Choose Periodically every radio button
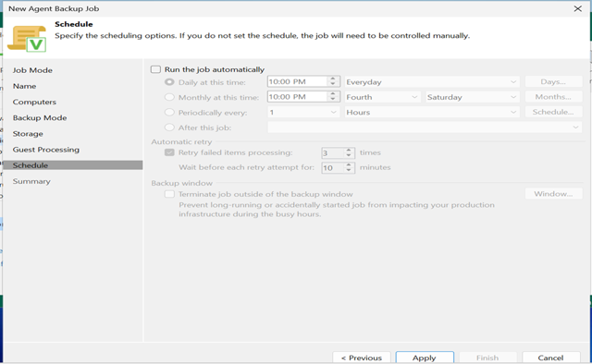Image resolution: width=592 pixels, height=364 pixels. (169, 113)
